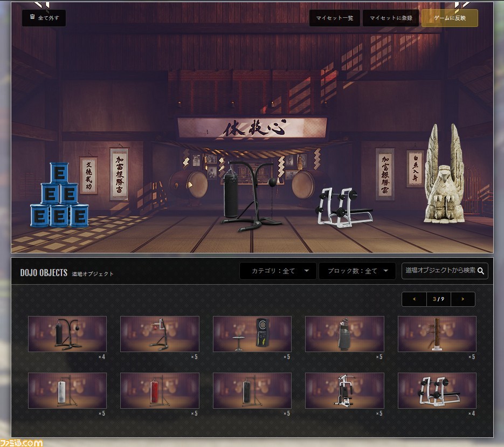Click the winged stone statue in dojo
504x447 pixels.
445,174
